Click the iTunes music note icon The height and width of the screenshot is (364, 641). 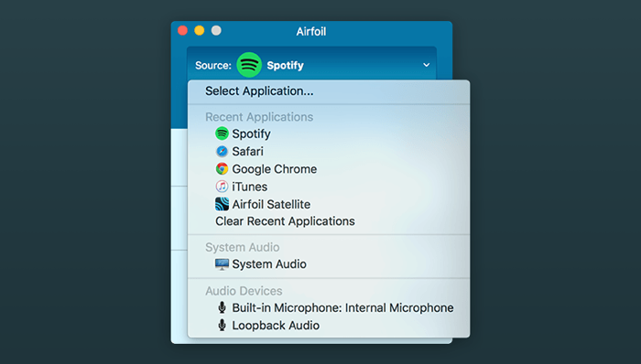(222, 187)
